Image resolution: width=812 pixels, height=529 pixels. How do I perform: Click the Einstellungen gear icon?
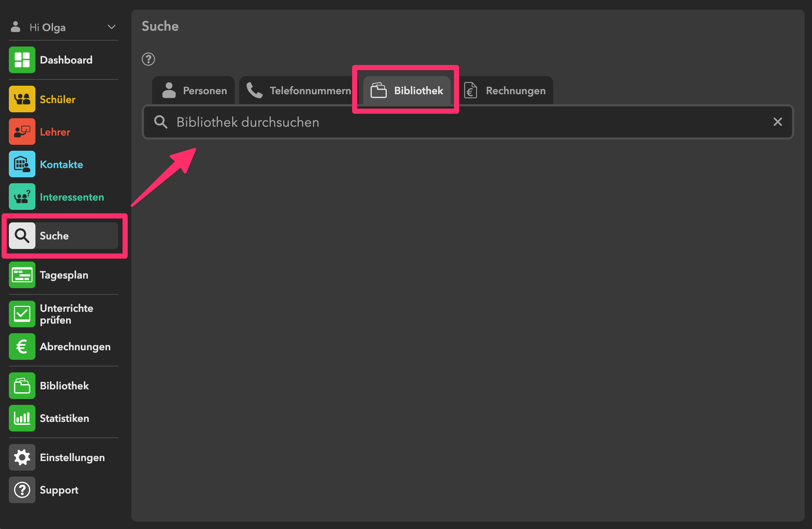coord(22,457)
